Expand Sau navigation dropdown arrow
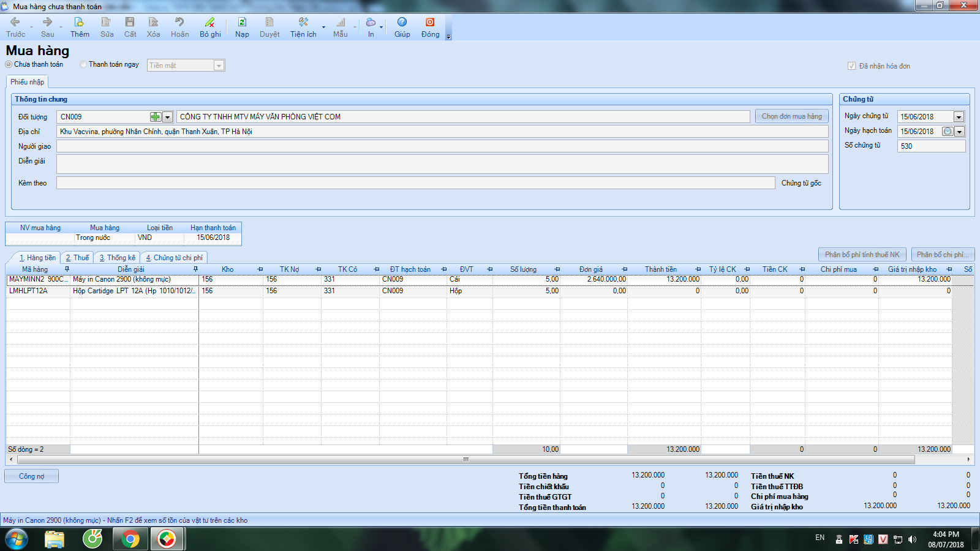The height and width of the screenshot is (551, 980). pyautogui.click(x=61, y=28)
